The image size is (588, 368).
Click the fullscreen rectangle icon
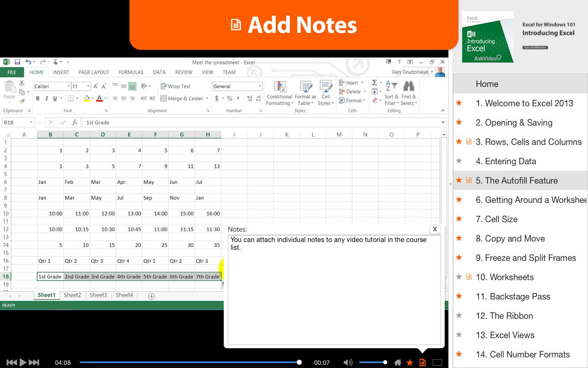437,362
